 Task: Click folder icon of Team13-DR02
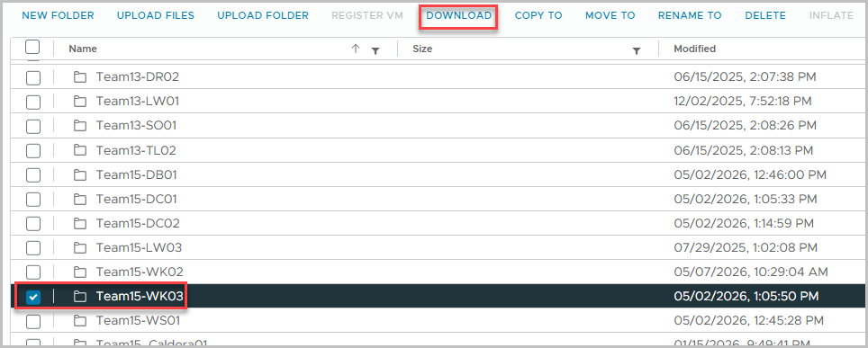point(80,77)
